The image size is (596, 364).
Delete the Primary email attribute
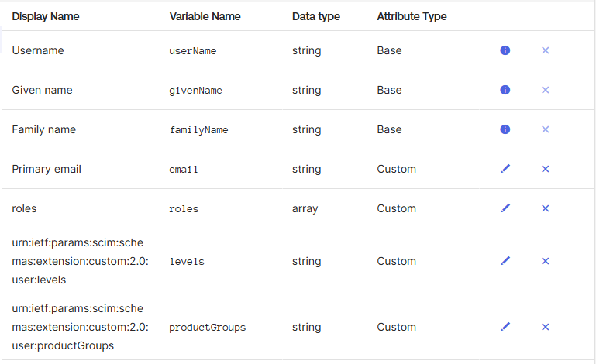click(545, 169)
